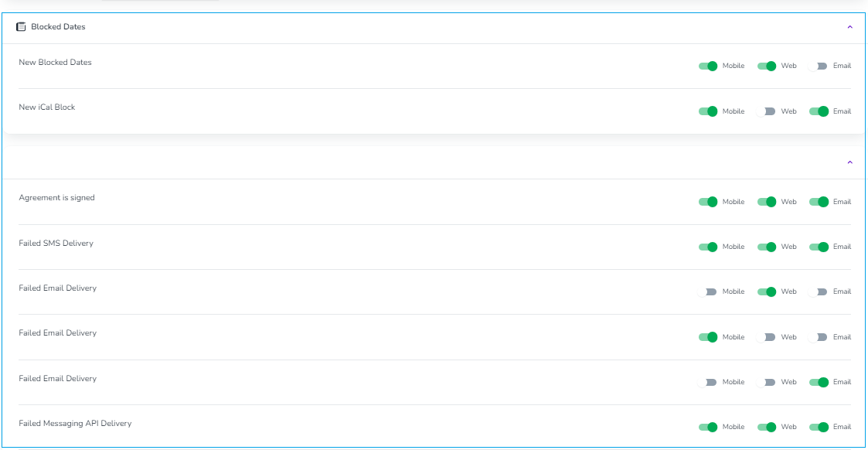Disable Mobile for Failed SMS Delivery

pyautogui.click(x=708, y=247)
